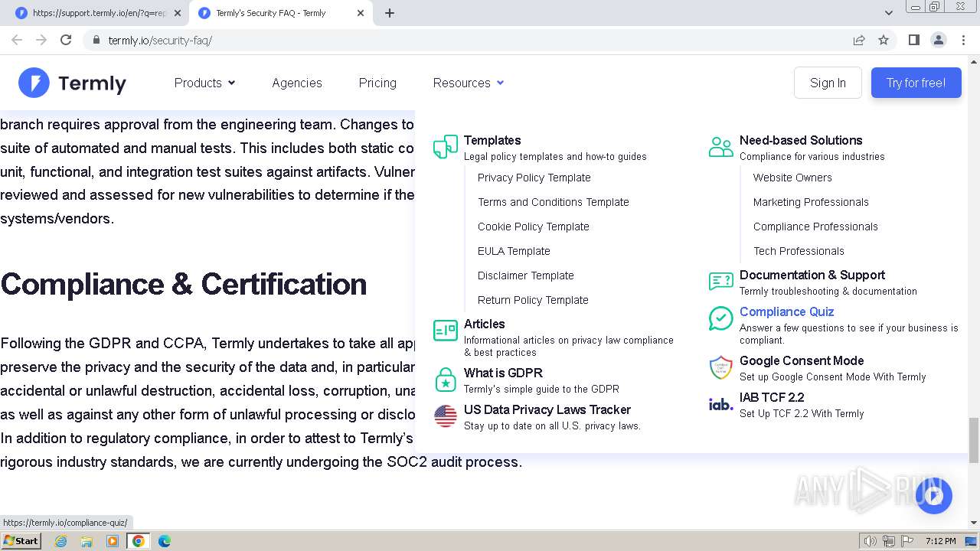
Task: Open the Articles heading link
Action: tap(485, 324)
